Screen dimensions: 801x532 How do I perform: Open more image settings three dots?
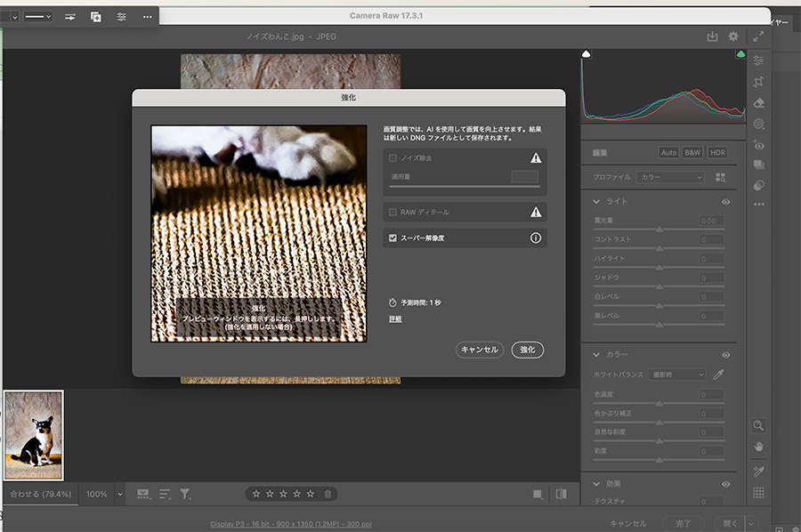point(758,205)
